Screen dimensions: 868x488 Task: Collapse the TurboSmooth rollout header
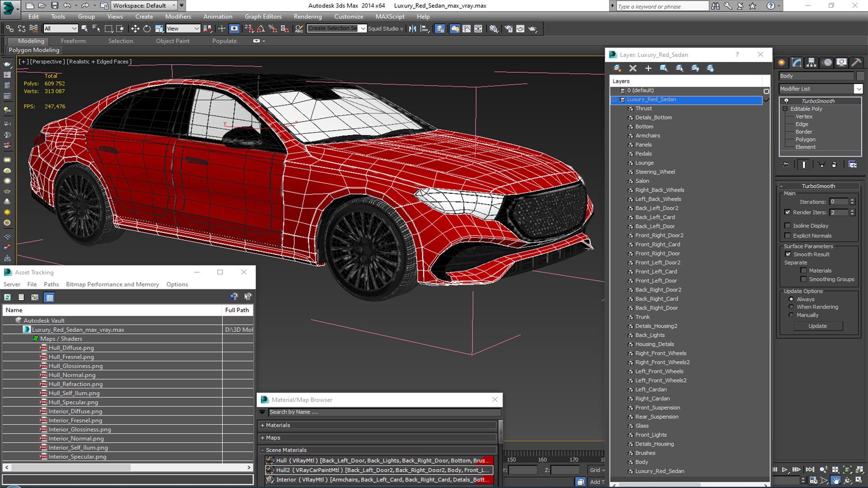818,186
